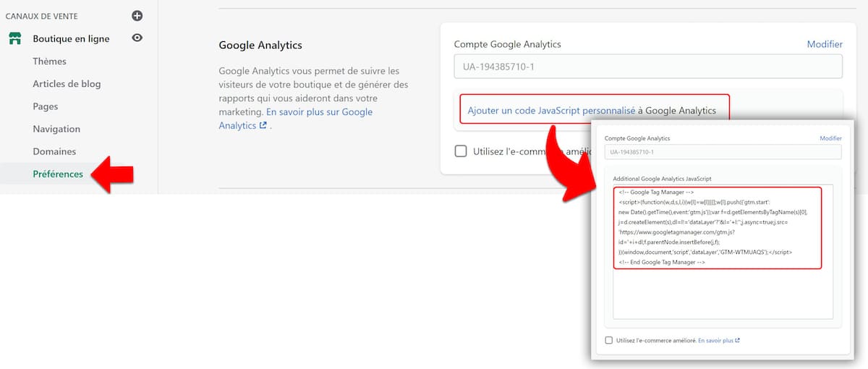
Task: Open the Navigation section
Action: coord(56,129)
